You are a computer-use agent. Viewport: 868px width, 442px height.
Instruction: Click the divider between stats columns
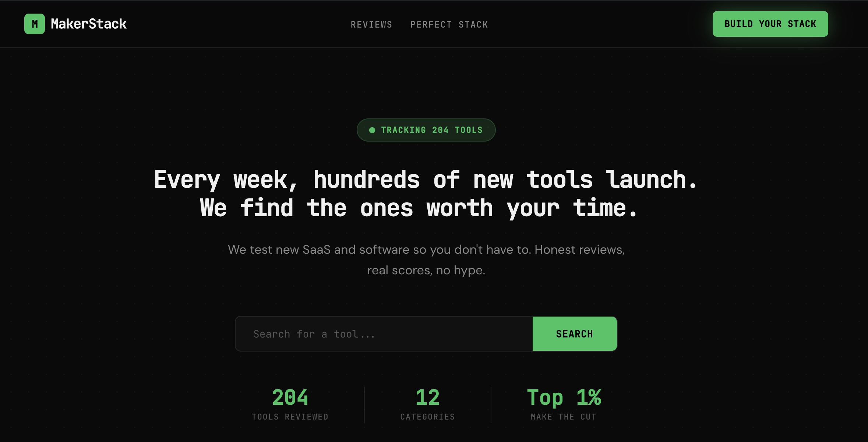(x=364, y=404)
